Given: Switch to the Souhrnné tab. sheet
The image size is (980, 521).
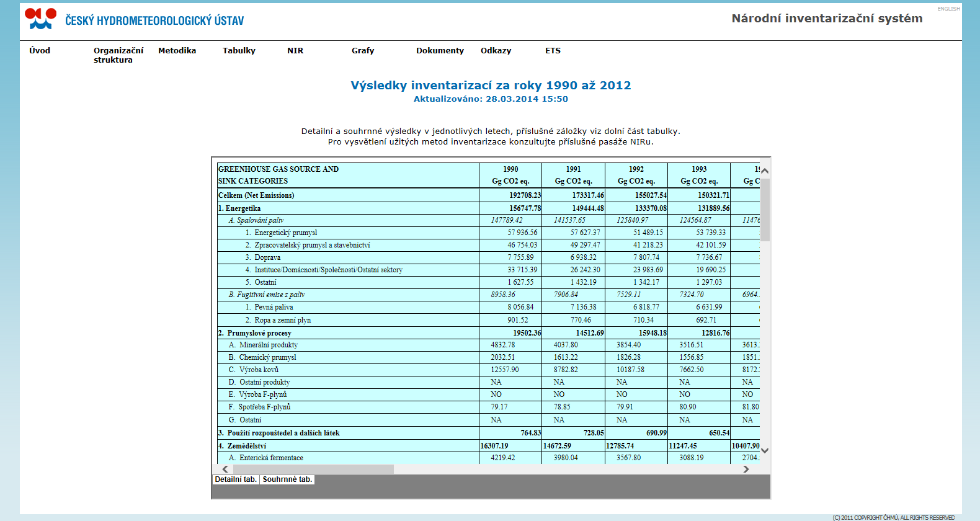Looking at the screenshot, I should (x=287, y=479).
